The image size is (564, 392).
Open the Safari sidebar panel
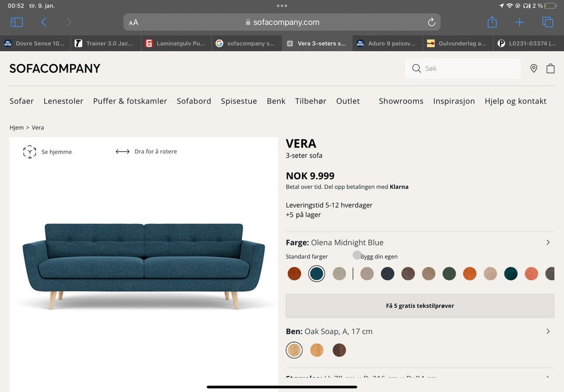tap(16, 22)
